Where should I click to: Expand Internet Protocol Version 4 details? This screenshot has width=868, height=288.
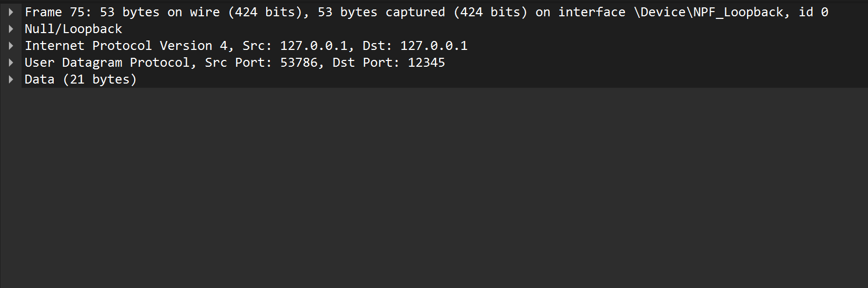tap(11, 46)
